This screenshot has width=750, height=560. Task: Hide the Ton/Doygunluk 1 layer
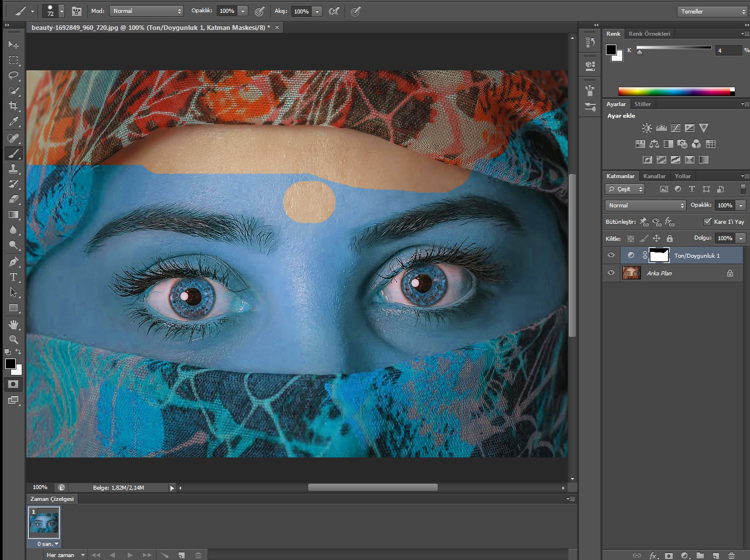611,255
